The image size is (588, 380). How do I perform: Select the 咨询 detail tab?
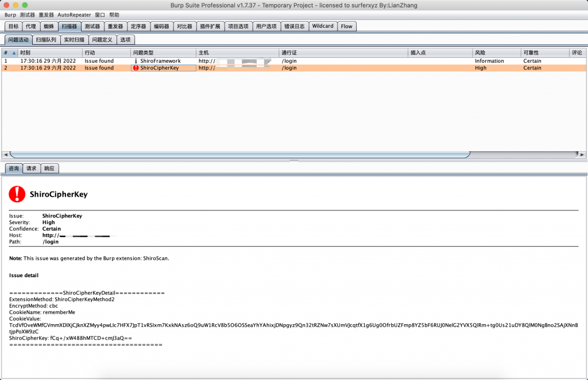click(x=14, y=168)
